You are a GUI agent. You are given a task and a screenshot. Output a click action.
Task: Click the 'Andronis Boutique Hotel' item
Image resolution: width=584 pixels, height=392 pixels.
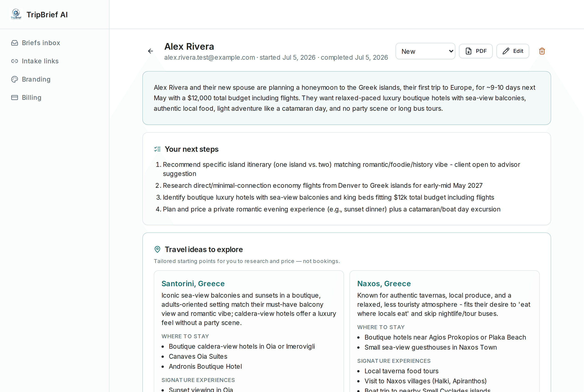[205, 366]
